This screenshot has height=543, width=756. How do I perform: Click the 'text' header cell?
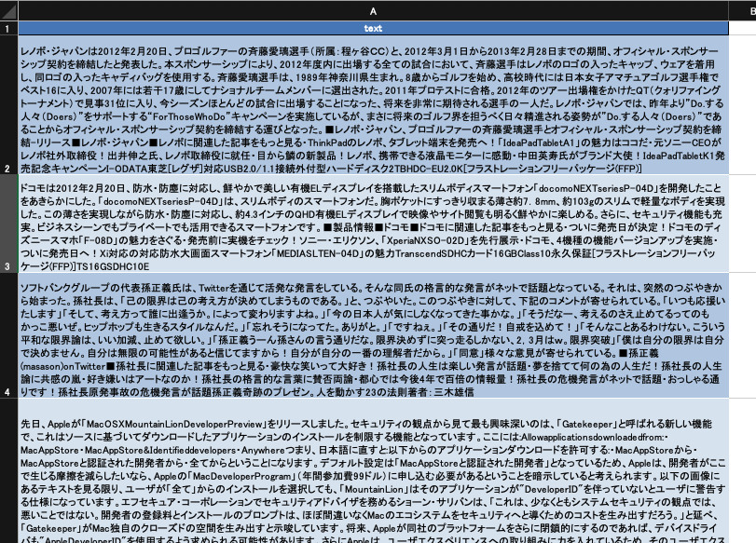click(373, 28)
